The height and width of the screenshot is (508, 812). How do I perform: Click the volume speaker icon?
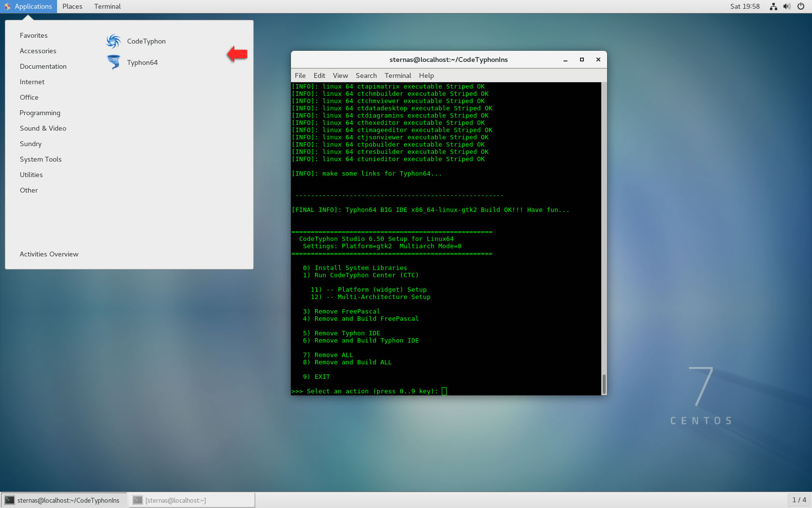tap(787, 6)
